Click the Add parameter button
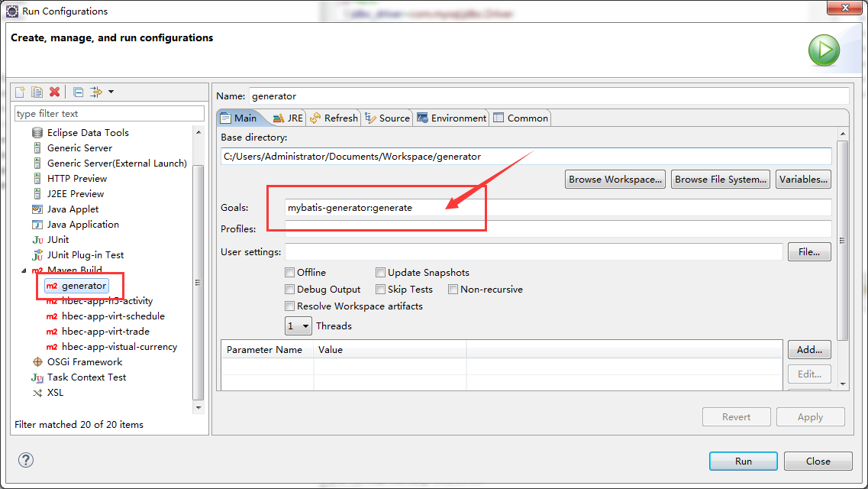 (809, 349)
